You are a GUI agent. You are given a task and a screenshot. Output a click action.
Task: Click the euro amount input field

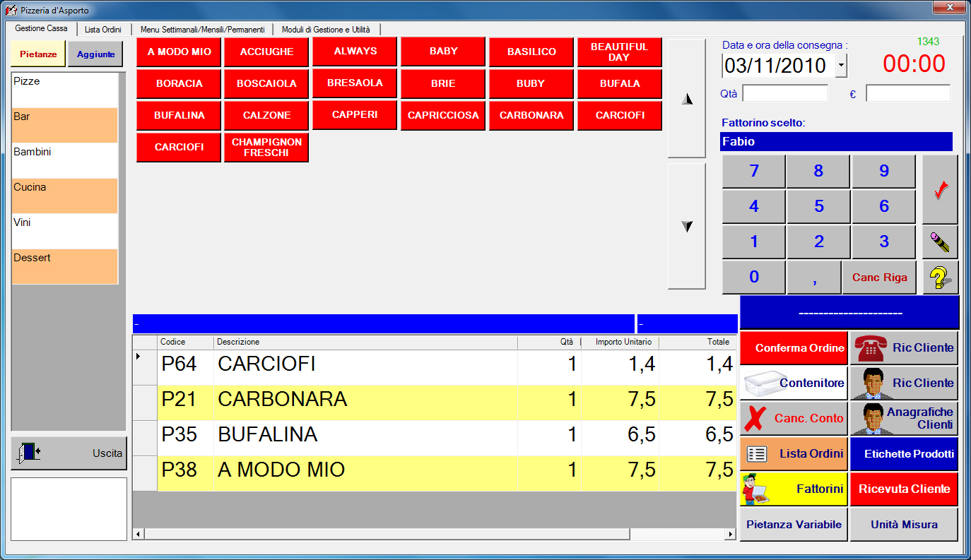click(x=908, y=93)
